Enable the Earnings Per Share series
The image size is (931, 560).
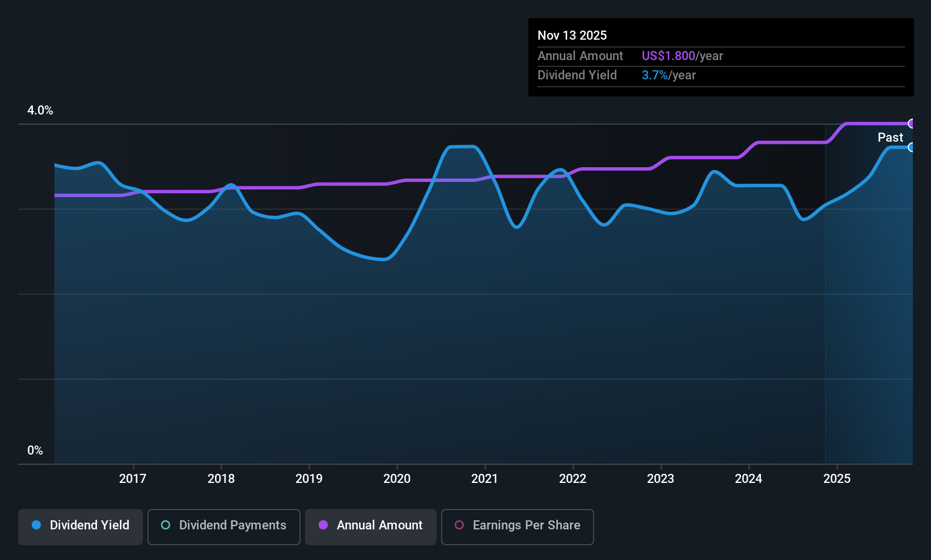pos(517,527)
